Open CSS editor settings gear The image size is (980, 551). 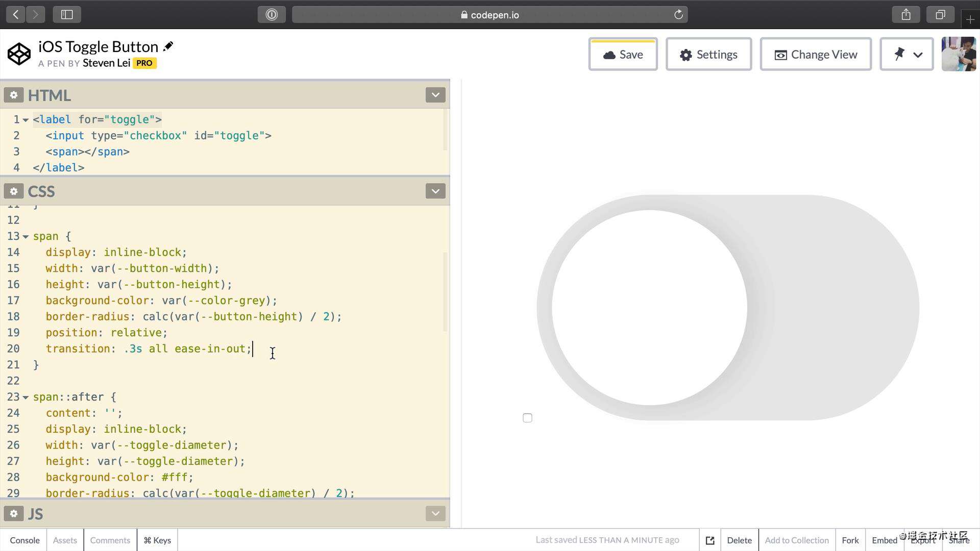pos(14,191)
